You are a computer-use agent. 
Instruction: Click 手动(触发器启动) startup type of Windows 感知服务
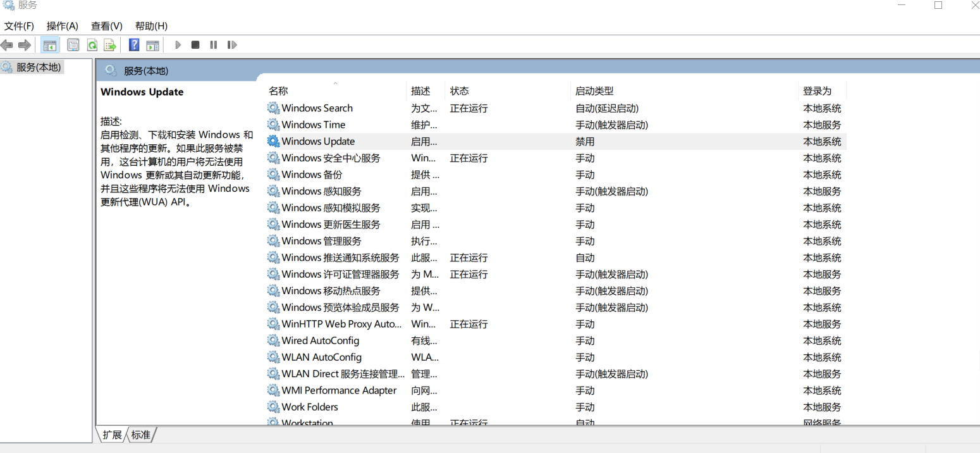click(611, 191)
